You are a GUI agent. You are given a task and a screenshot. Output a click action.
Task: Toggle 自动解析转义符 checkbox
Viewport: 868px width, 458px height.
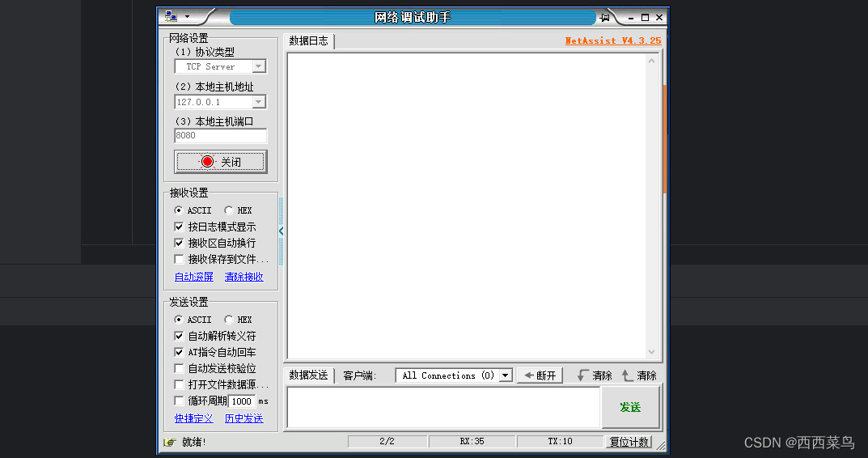[x=179, y=336]
